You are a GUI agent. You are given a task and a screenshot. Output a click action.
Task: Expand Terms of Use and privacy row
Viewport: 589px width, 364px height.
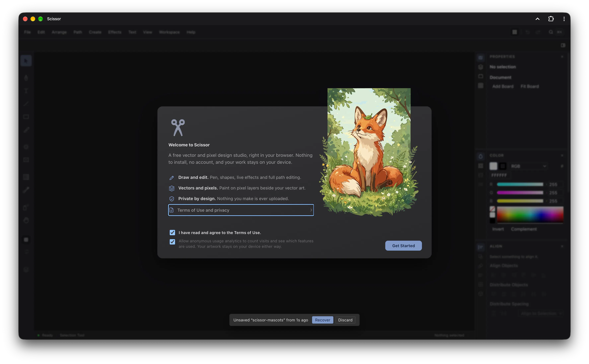[241, 210]
